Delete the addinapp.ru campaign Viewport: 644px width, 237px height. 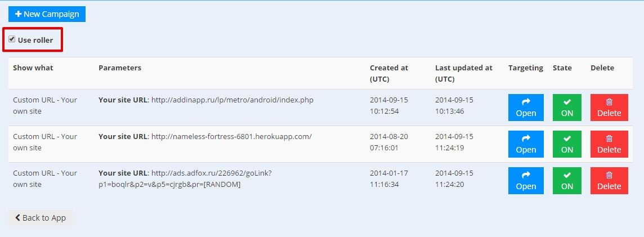point(609,108)
